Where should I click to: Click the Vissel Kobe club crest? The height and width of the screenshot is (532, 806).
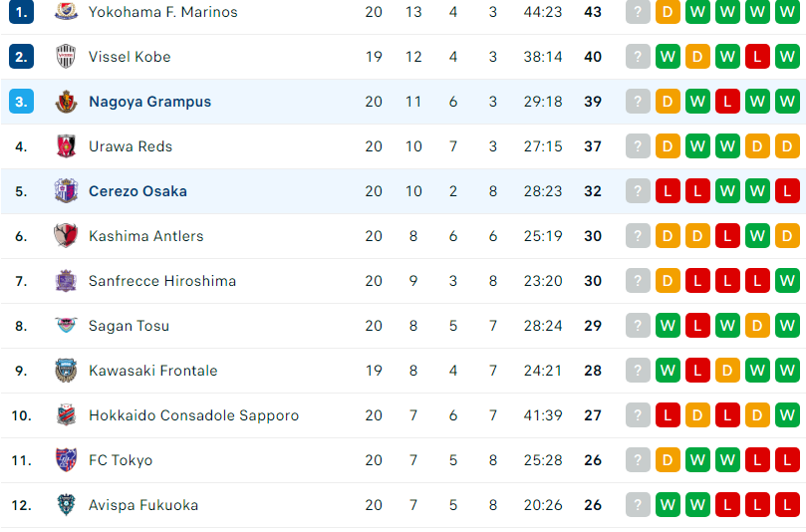[67, 57]
